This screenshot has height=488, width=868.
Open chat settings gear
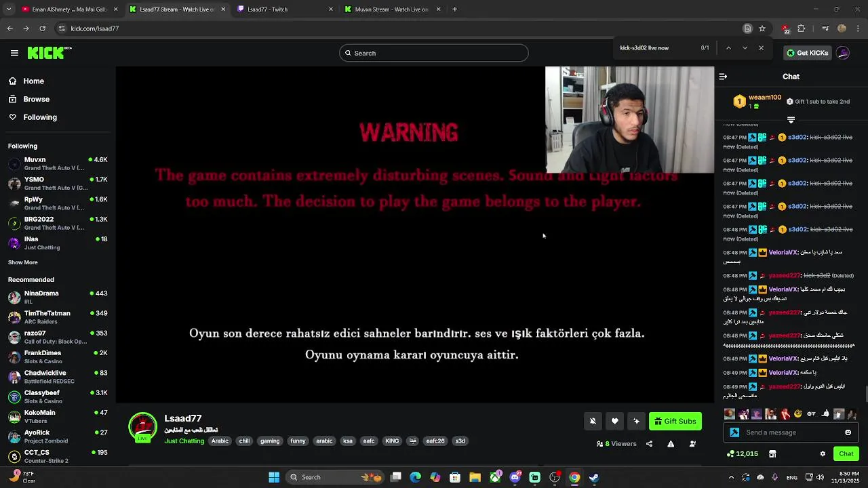tap(823, 453)
